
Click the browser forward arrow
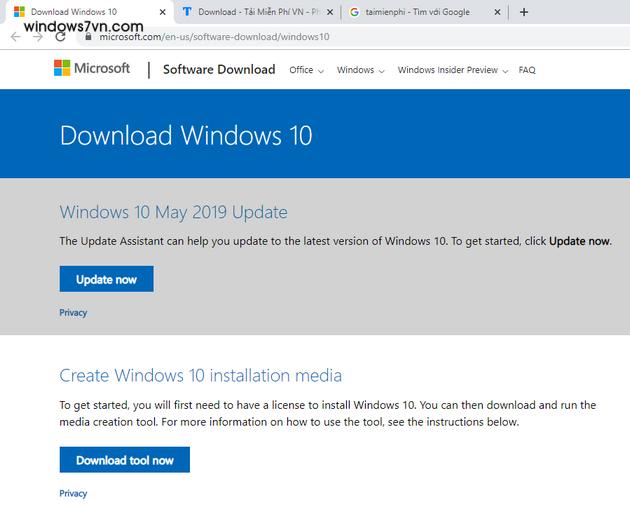[x=38, y=36]
